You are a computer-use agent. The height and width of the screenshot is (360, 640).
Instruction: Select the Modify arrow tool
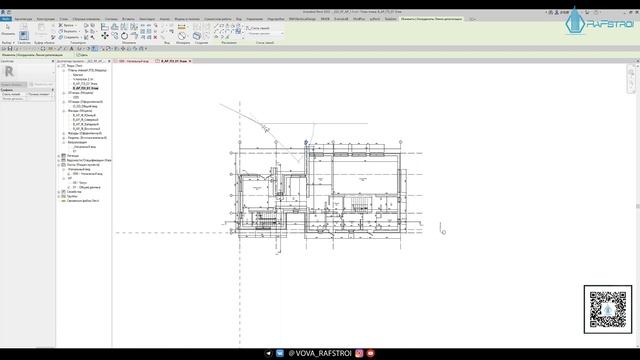click(x=8, y=27)
